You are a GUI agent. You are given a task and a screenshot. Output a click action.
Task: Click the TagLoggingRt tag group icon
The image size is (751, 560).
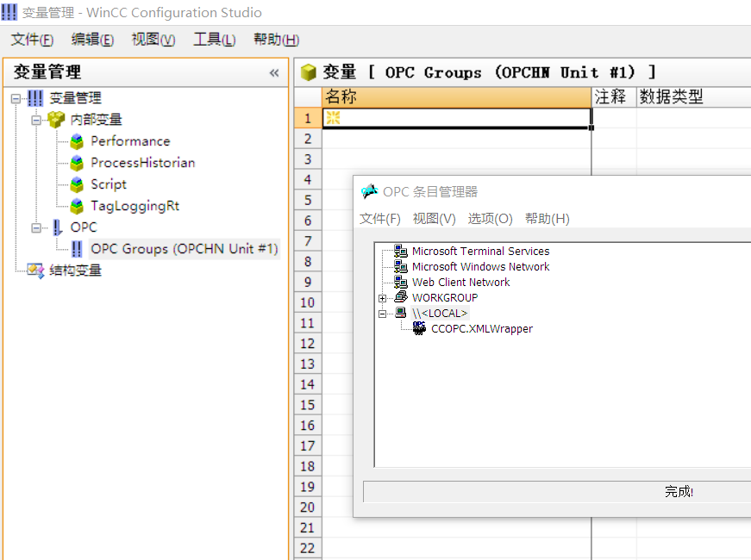(x=77, y=206)
